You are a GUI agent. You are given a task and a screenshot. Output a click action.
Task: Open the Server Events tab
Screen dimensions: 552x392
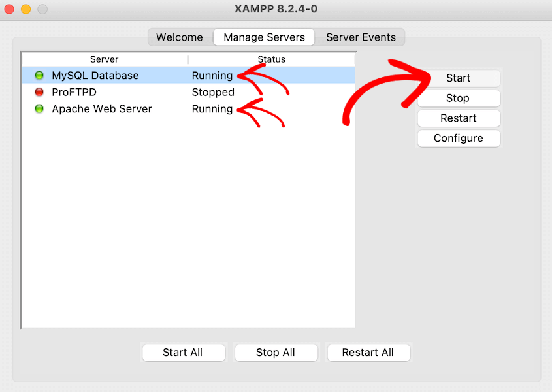tap(361, 37)
